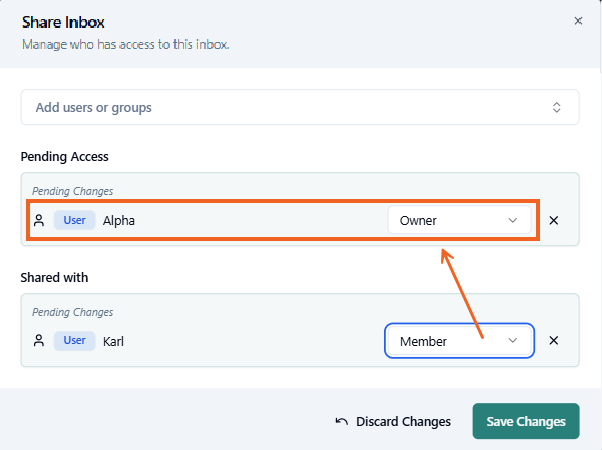The image size is (602, 450).
Task: Click the chevron in the Member dropdown
Action: (513, 341)
